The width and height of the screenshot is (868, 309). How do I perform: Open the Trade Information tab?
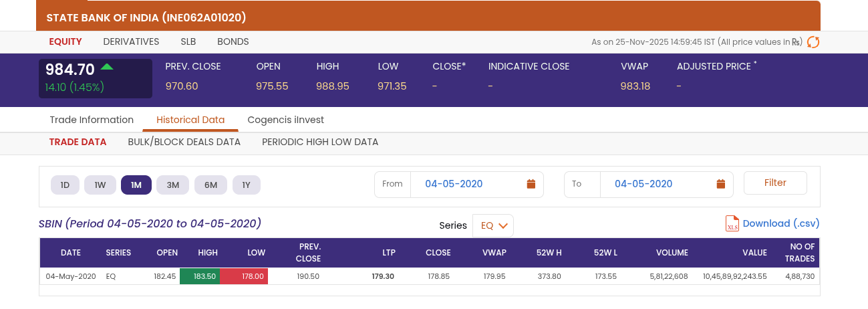[x=92, y=120]
